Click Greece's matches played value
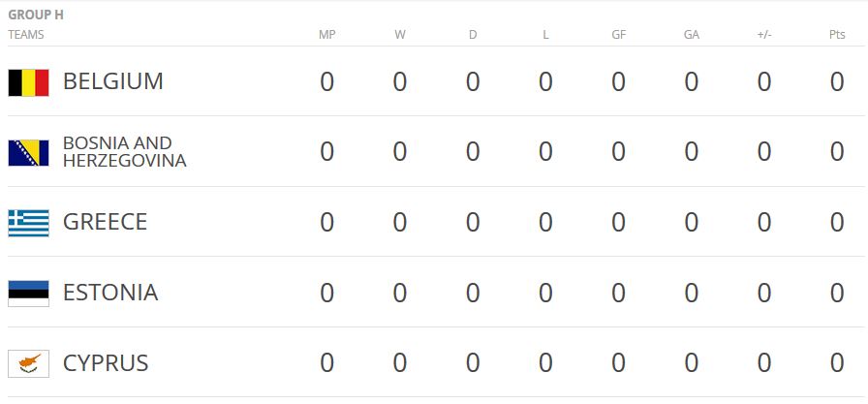 click(x=326, y=222)
